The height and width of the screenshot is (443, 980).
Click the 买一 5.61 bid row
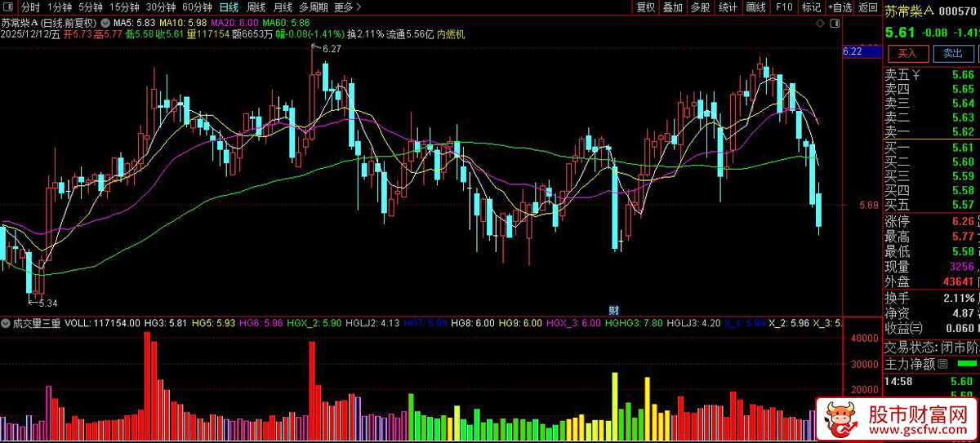[x=931, y=148]
